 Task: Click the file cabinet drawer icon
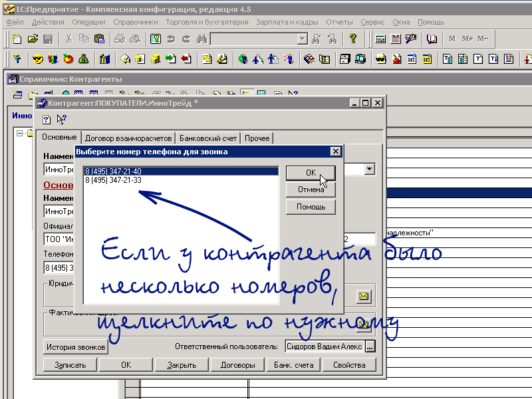pos(344,59)
